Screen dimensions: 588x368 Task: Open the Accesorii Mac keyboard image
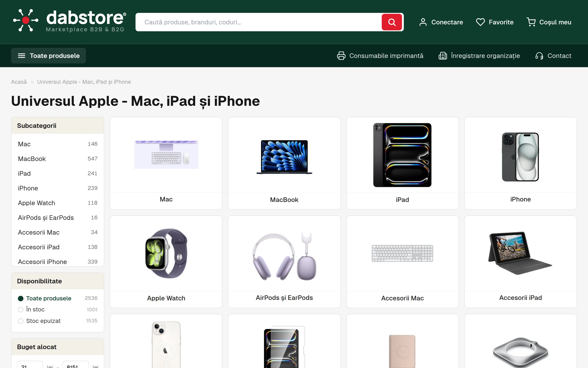tap(402, 253)
